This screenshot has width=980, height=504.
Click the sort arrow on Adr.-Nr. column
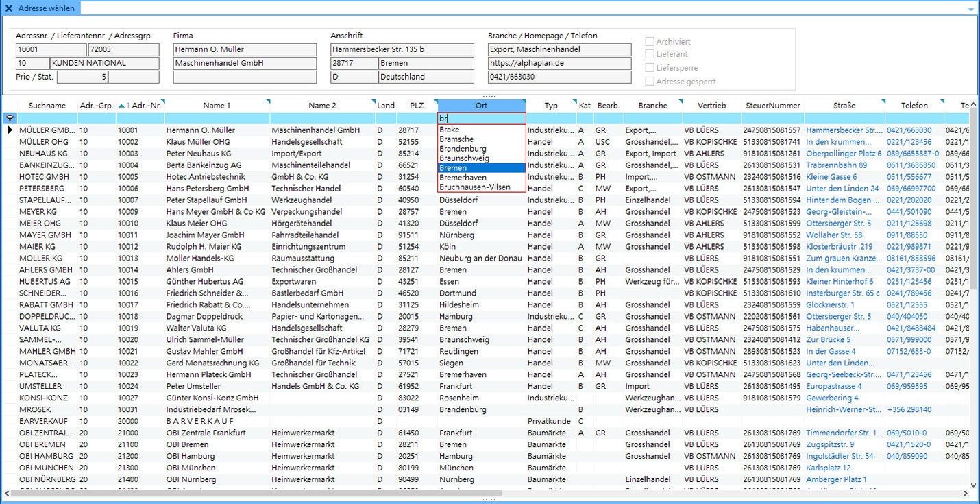pyautogui.click(x=122, y=106)
